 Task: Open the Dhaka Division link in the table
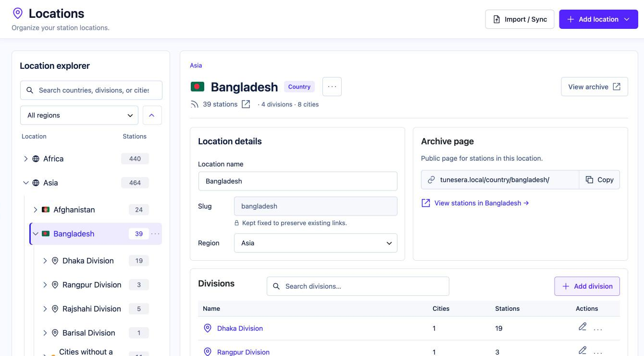coord(240,328)
